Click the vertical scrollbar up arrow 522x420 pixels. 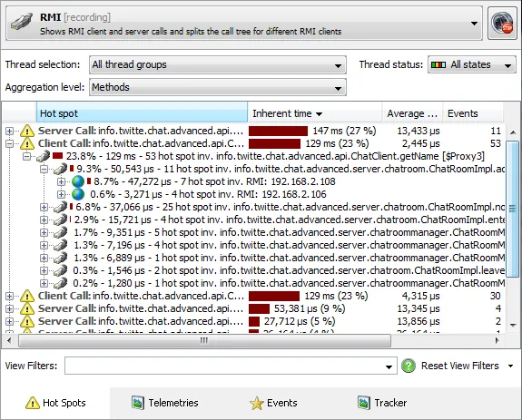(513, 132)
